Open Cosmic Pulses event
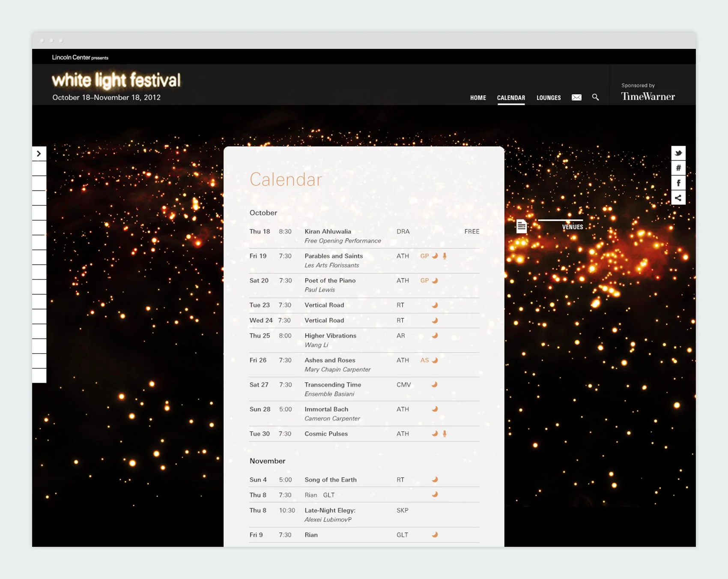 [326, 434]
